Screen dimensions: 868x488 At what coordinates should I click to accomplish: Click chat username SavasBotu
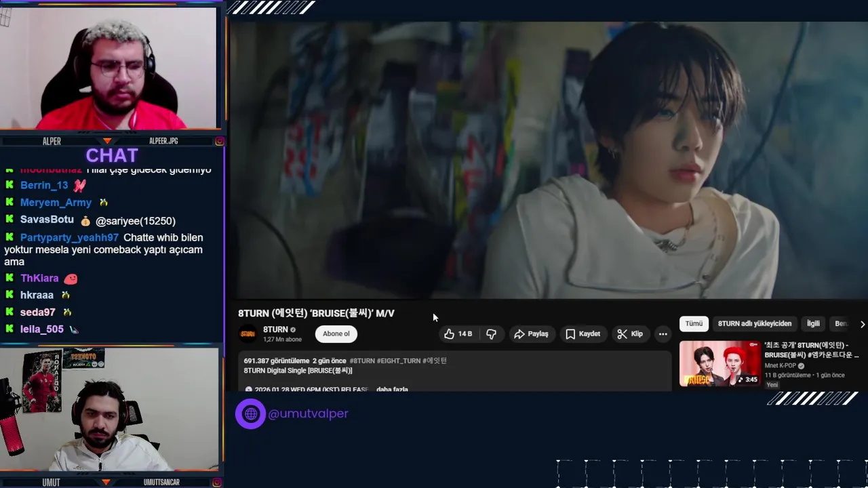point(47,220)
